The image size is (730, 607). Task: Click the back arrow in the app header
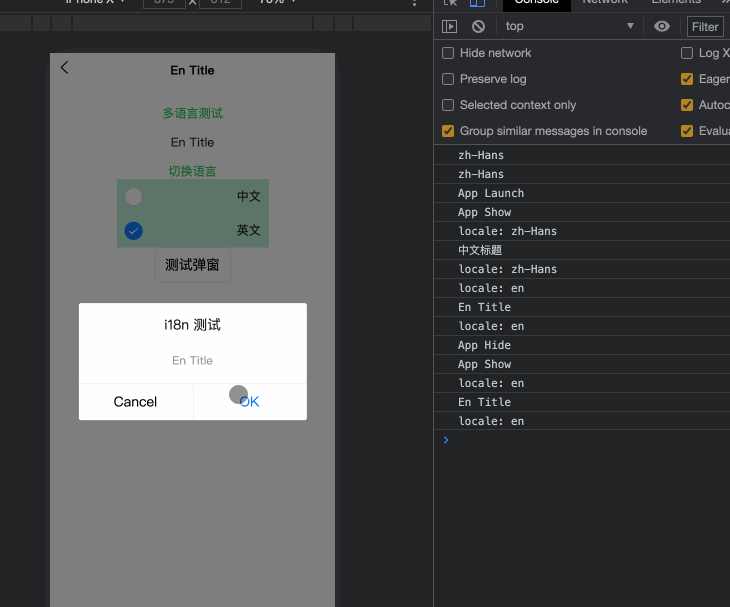point(65,68)
